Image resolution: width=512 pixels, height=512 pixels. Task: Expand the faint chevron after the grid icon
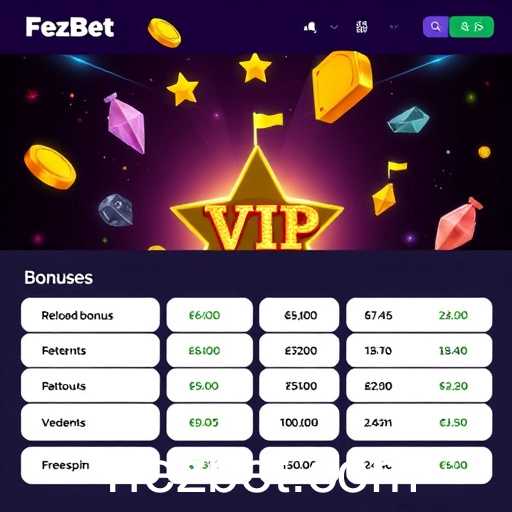click(394, 27)
